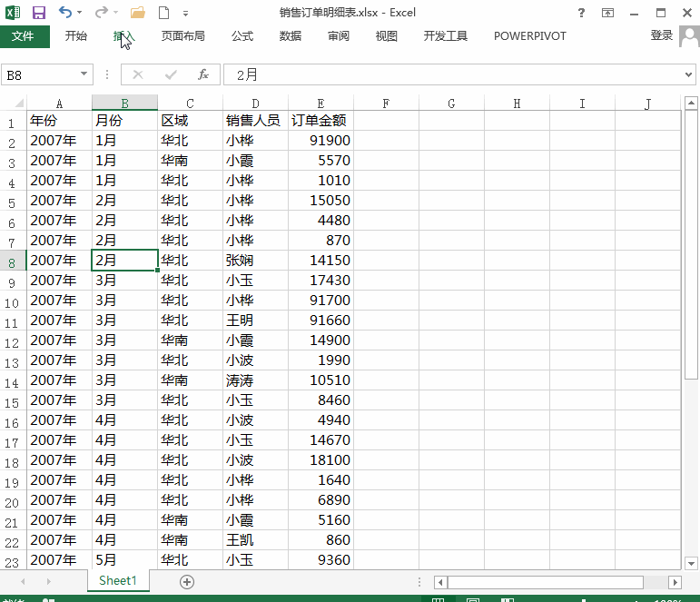
Task: Select row 14 header
Action: 13,381
